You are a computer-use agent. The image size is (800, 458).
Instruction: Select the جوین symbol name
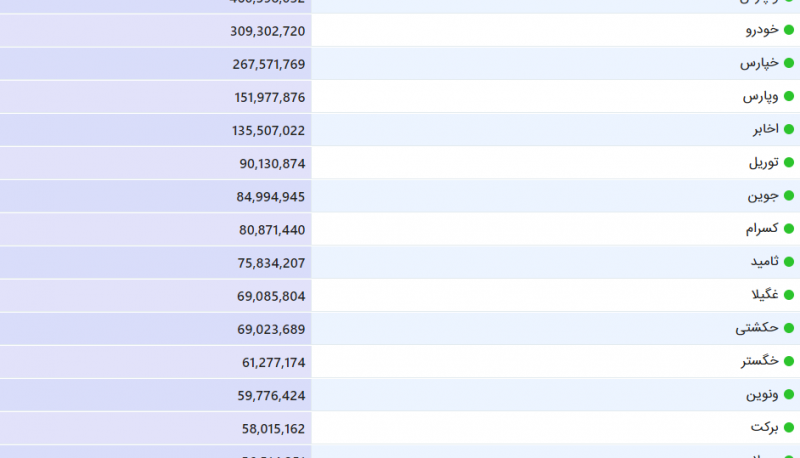pyautogui.click(x=763, y=195)
